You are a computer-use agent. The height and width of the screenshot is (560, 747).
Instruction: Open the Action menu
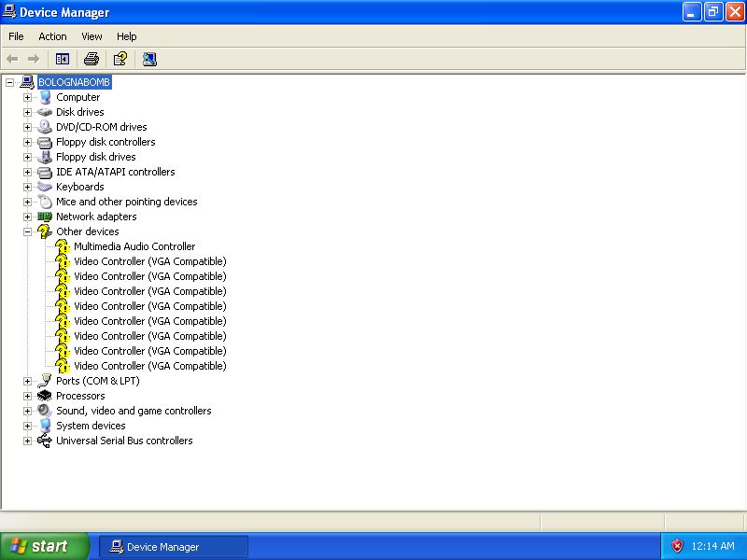[x=52, y=36]
